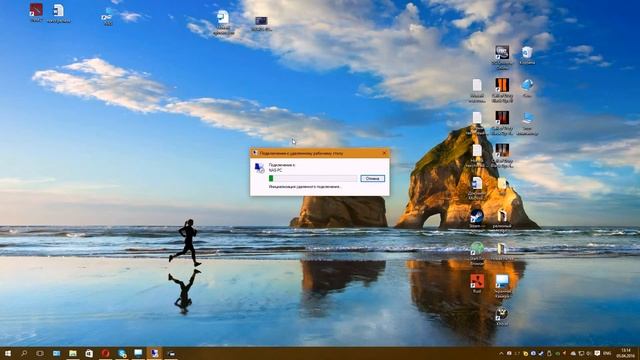Select the Word document desktop icon on rock
640x360 pixels.
[x=477, y=188]
